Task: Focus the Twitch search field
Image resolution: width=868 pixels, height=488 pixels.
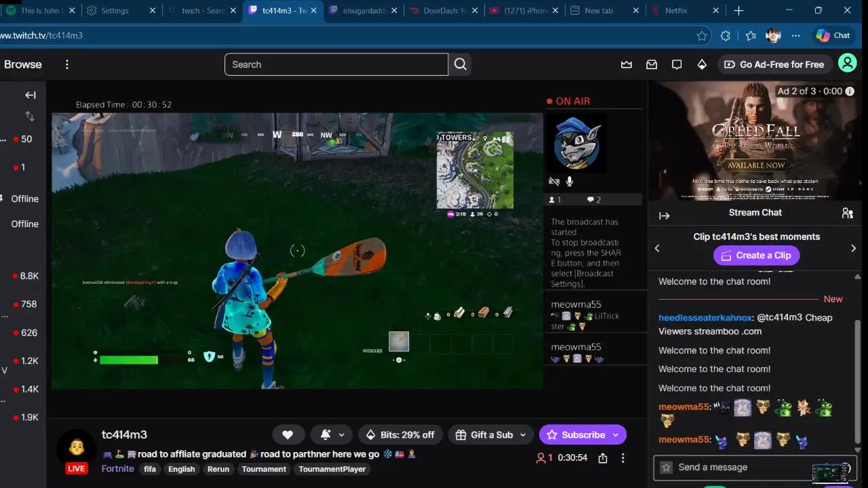Action: click(x=336, y=64)
